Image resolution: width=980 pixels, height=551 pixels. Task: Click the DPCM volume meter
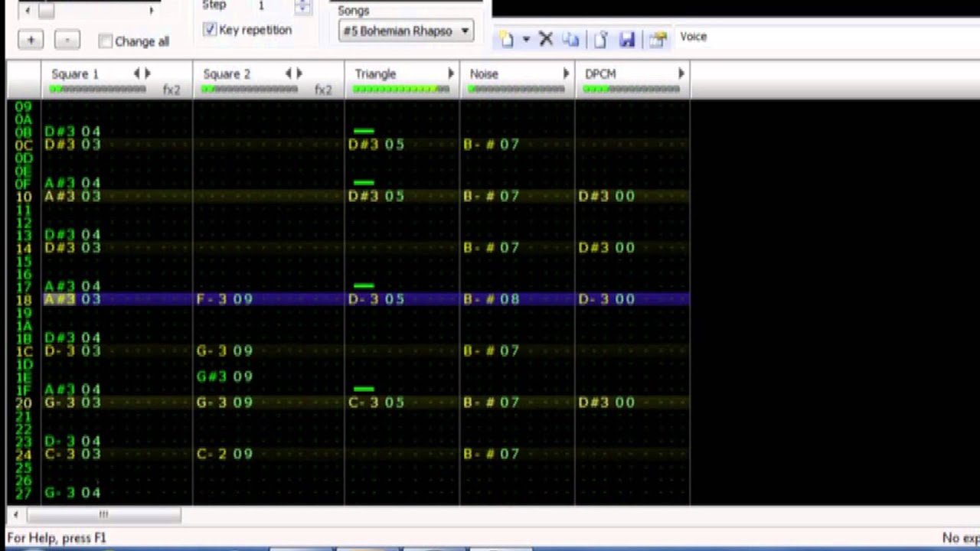631,89
